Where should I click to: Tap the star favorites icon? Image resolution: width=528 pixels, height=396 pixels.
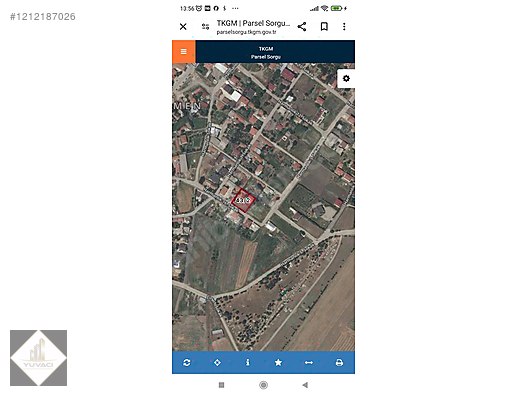pyautogui.click(x=278, y=362)
